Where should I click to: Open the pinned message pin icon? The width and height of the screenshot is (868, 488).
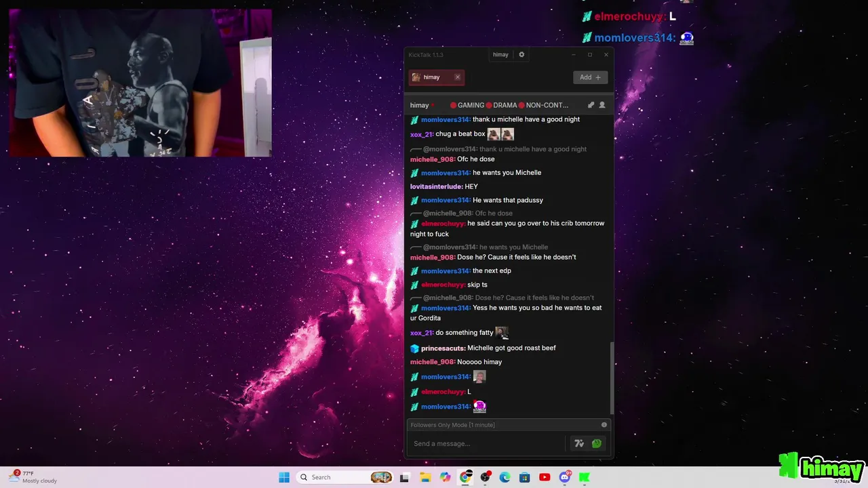pos(591,105)
